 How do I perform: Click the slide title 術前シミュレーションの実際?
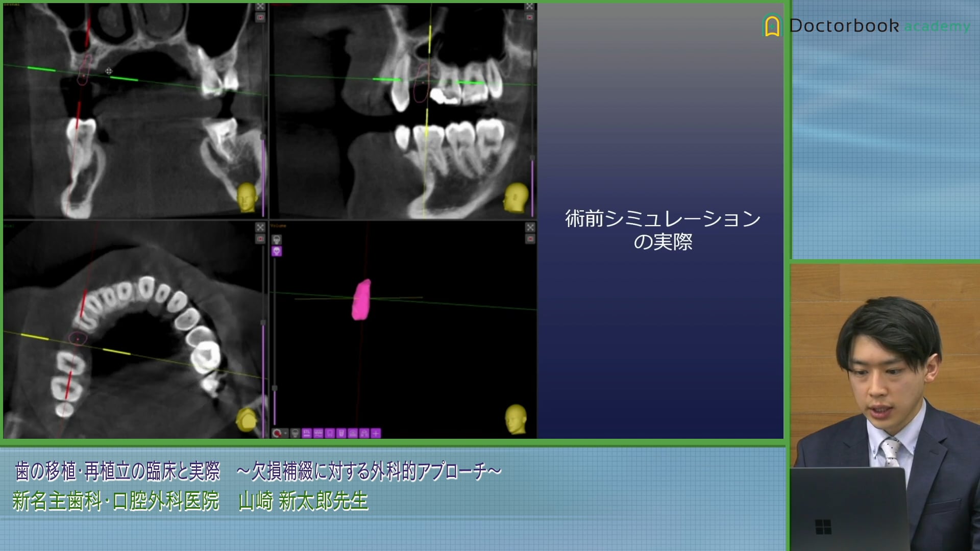coord(663,230)
